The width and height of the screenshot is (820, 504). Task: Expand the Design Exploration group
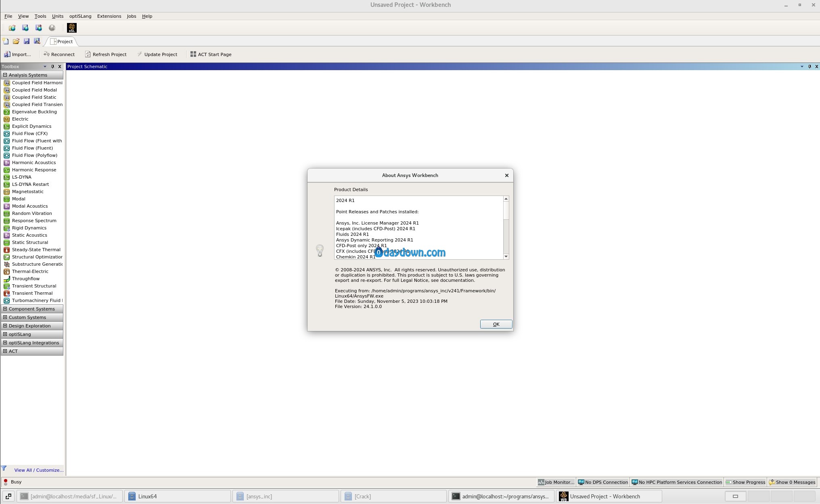click(x=5, y=326)
